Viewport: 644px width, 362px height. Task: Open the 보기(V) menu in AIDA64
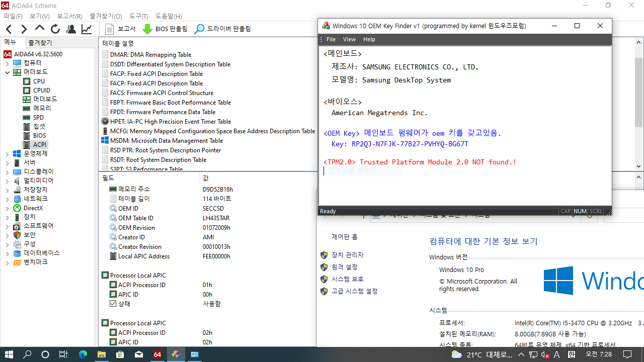pos(39,17)
